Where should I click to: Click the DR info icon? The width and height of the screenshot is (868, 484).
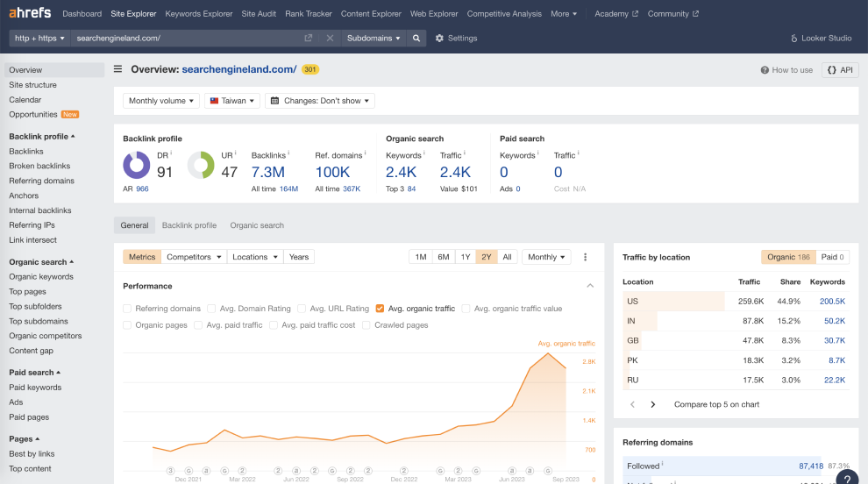[171, 153]
